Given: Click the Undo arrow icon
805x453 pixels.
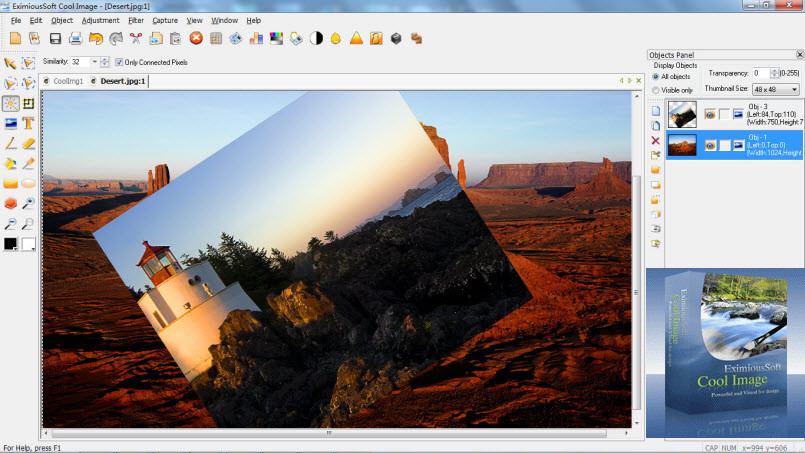Looking at the screenshot, I should (96, 39).
